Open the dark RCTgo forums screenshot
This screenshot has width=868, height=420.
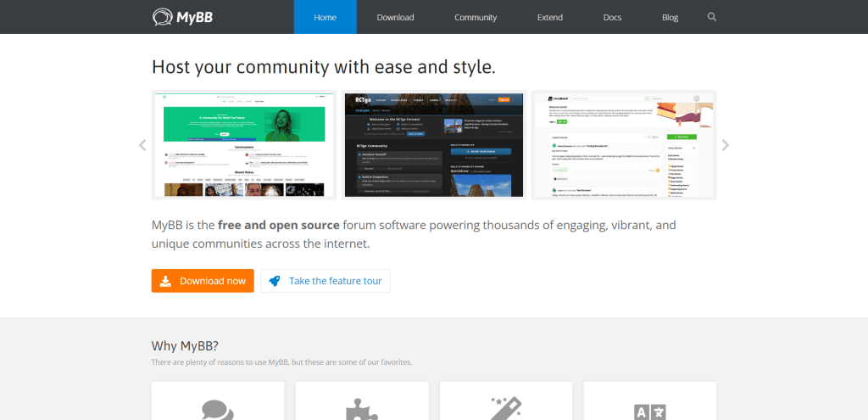click(434, 145)
